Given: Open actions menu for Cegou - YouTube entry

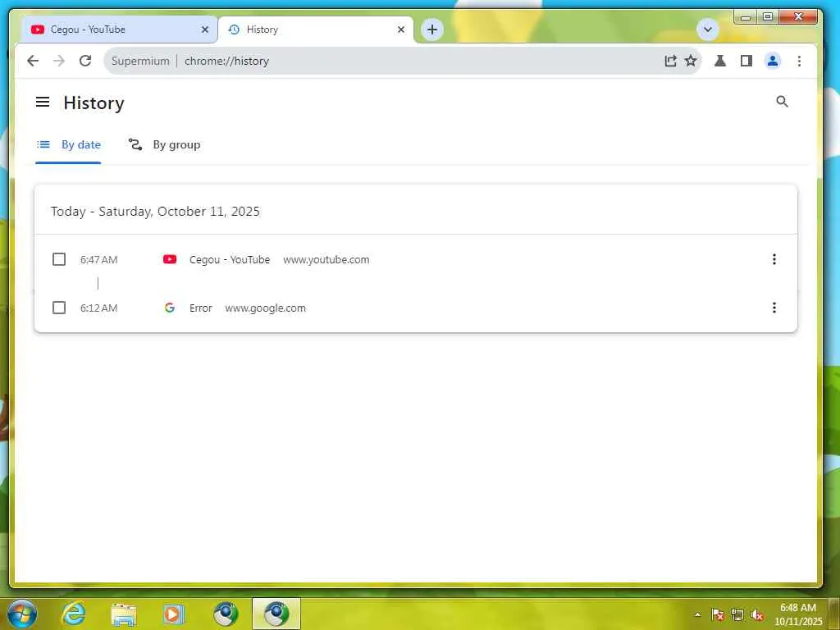Looking at the screenshot, I should 774,259.
